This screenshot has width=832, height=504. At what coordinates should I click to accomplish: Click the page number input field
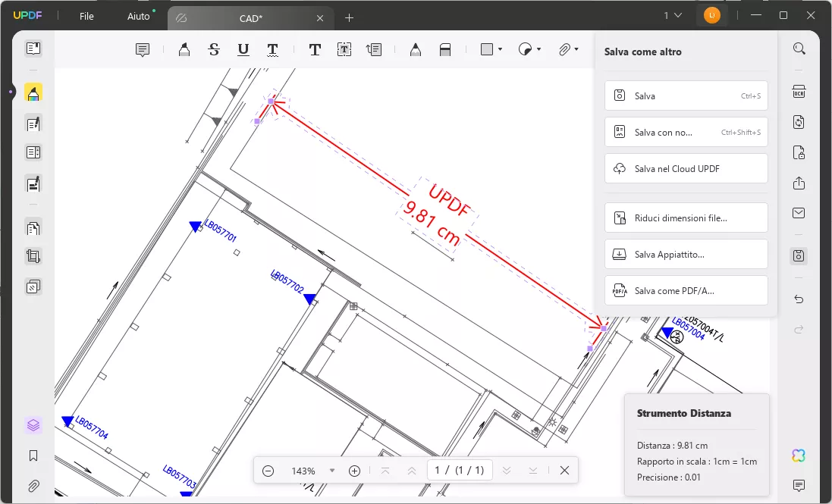coord(460,471)
